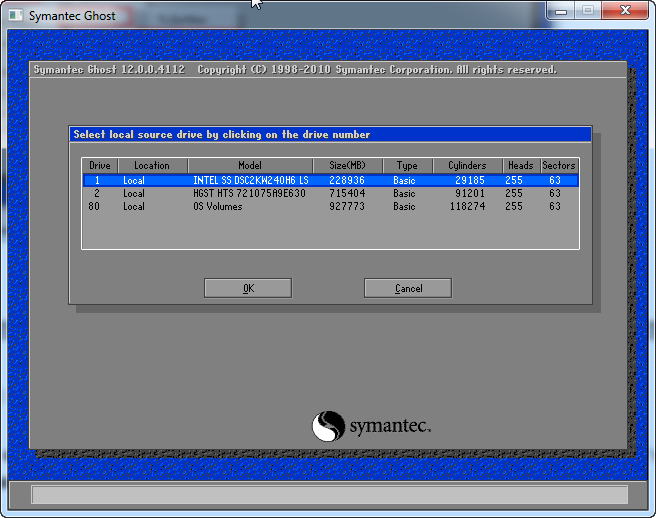Close the Symantec Ghost window
Image resolution: width=656 pixels, height=518 pixels.
coord(625,11)
